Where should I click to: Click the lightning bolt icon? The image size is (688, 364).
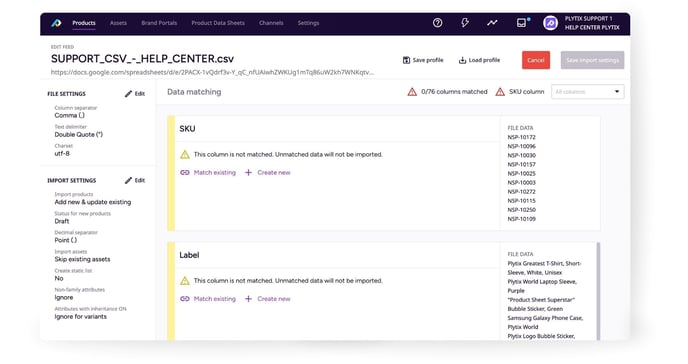click(x=465, y=23)
